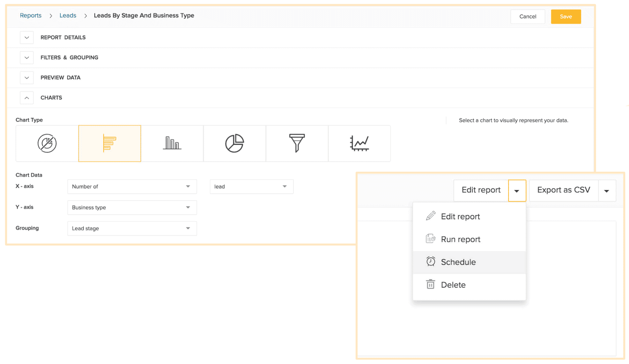
Task: Select Schedule in the dropdown menu
Action: click(458, 262)
